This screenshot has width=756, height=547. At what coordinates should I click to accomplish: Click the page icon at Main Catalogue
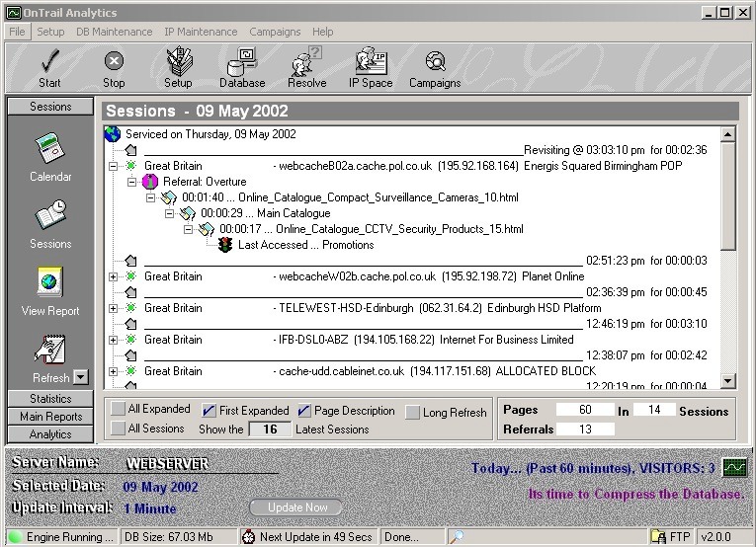coord(188,213)
